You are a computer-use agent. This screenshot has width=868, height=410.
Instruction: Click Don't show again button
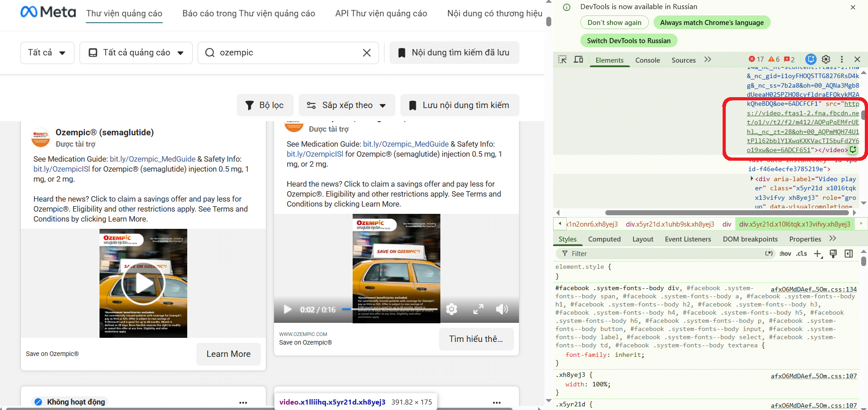tap(614, 23)
